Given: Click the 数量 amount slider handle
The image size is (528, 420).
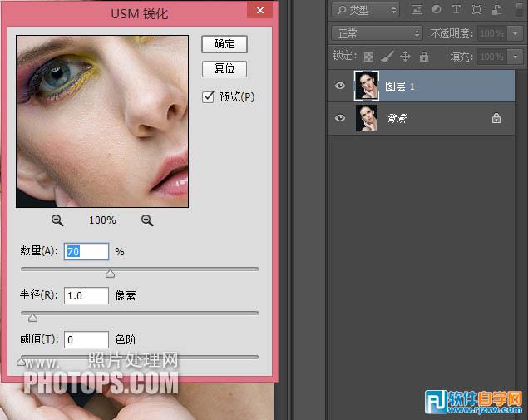Looking at the screenshot, I should click(x=110, y=274).
